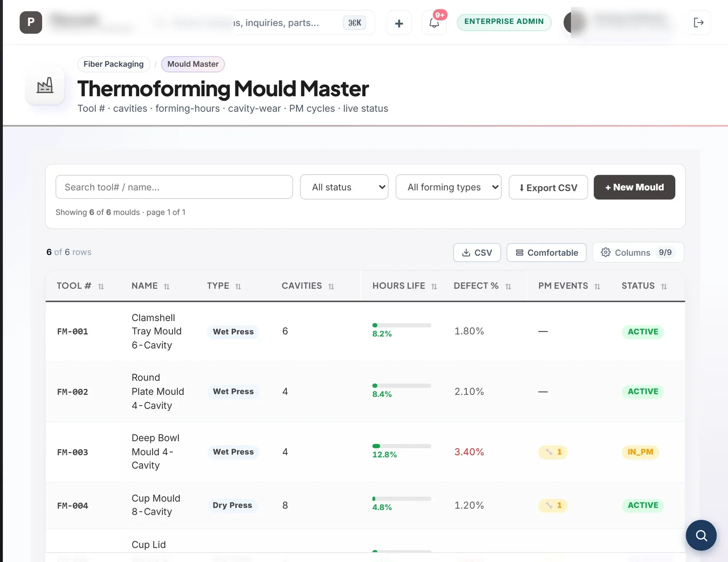
Task: Click the FM-001 tool number cell
Action: (x=72, y=331)
